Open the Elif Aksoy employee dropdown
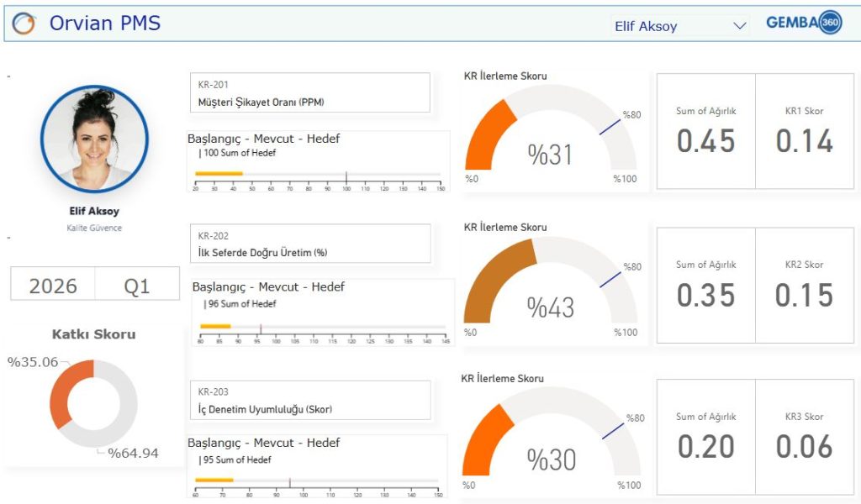Viewport: 861px width, 504px height. coord(668,26)
